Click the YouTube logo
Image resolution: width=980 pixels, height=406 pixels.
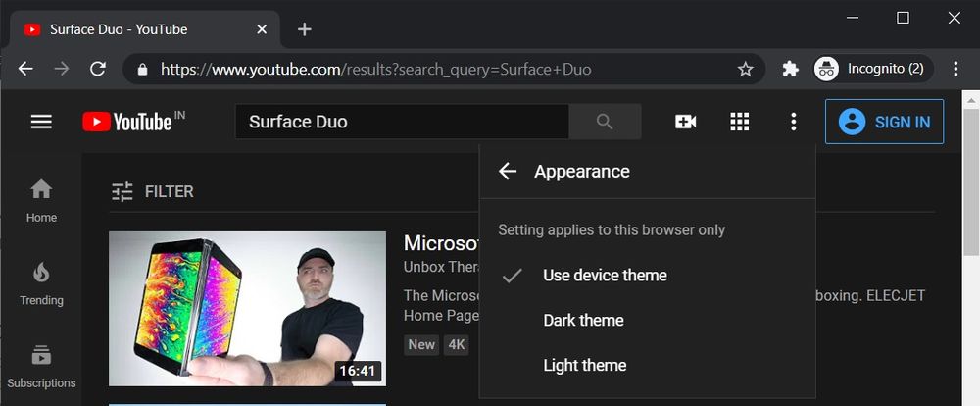pos(127,122)
